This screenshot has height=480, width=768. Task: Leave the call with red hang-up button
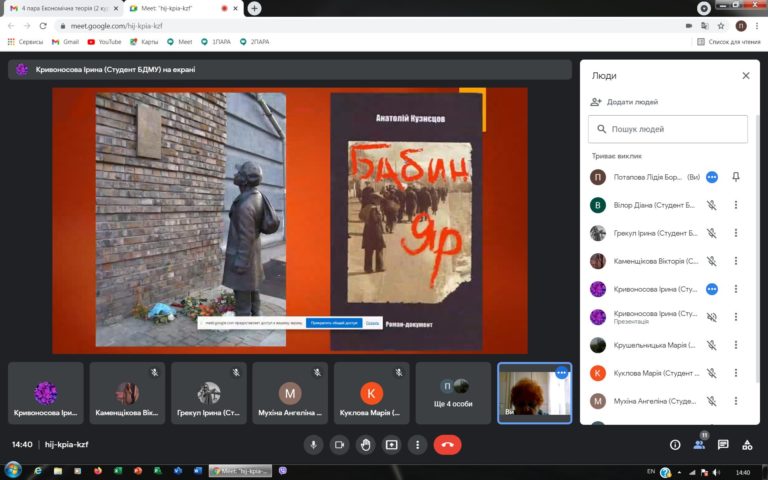point(447,445)
